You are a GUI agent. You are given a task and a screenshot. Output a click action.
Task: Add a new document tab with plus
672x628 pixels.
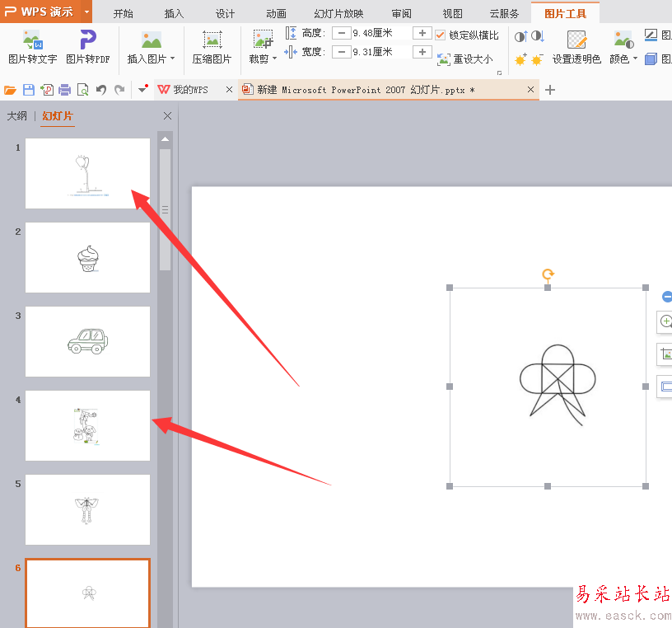point(550,90)
